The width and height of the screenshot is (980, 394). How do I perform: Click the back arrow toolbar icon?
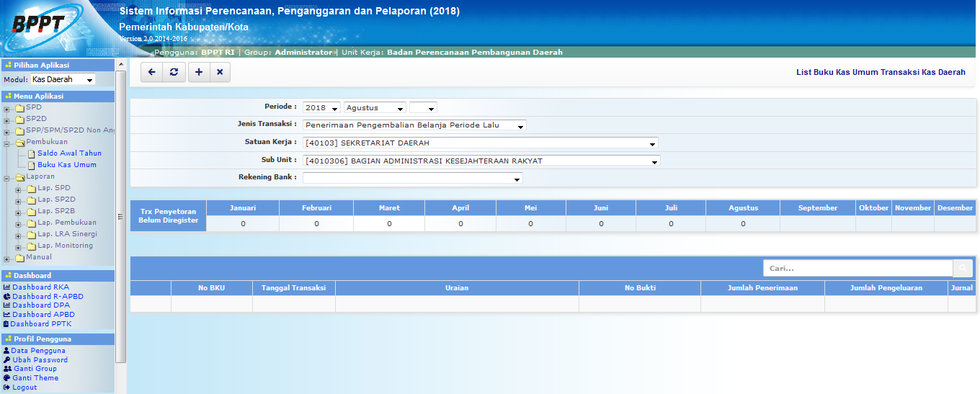click(151, 72)
